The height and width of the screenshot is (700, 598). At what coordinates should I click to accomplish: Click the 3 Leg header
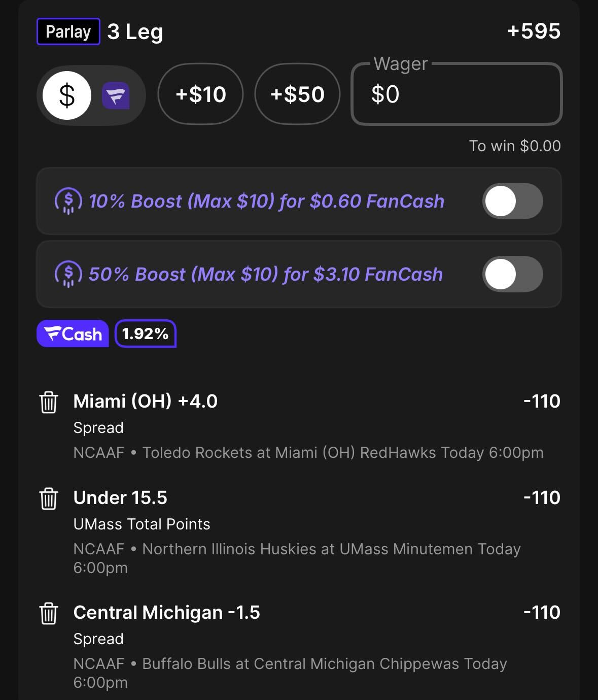[135, 31]
